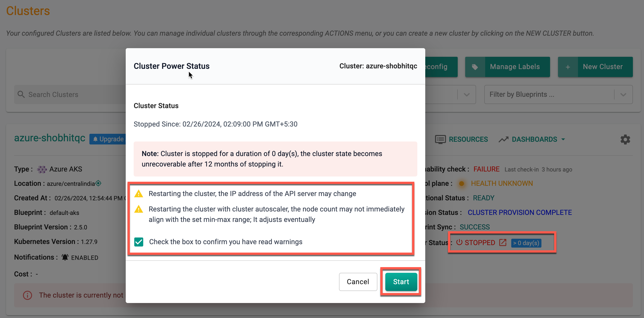Click the Cancel button to dismiss dialog
The width and height of the screenshot is (644, 318).
(357, 282)
